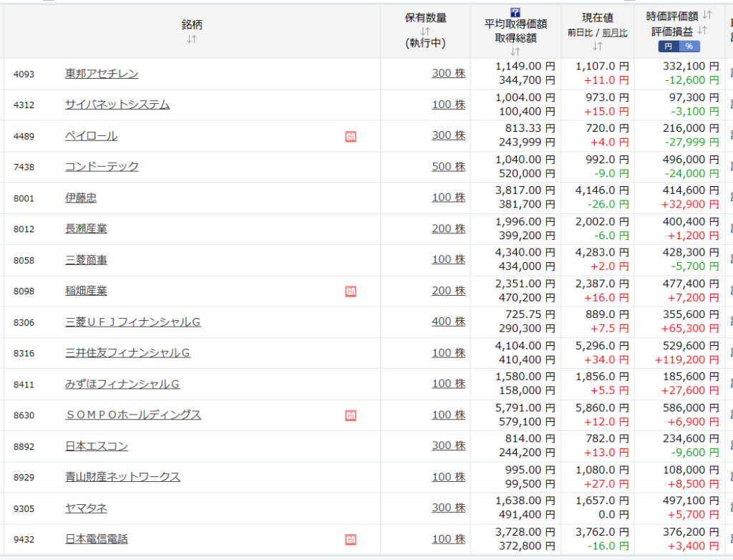This screenshot has width=733, height=560.
Task: Click 200 株 quantity for 稲畑産業
Action: pos(449,291)
